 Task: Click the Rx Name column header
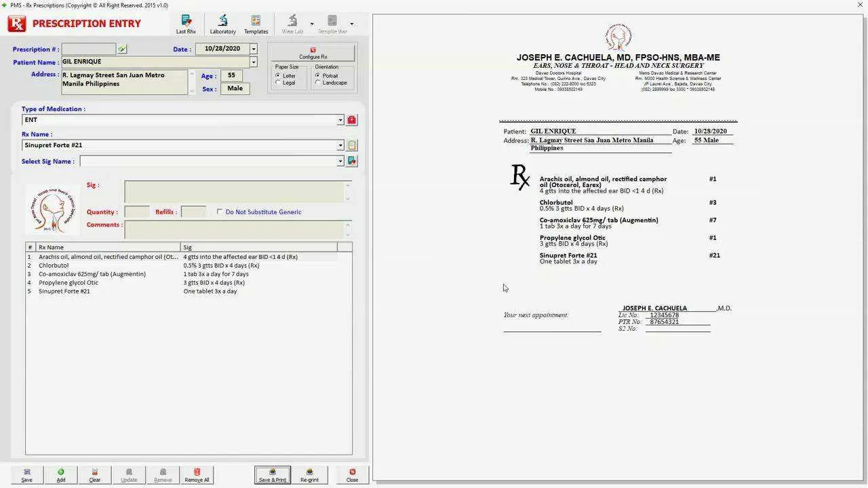tap(108, 247)
